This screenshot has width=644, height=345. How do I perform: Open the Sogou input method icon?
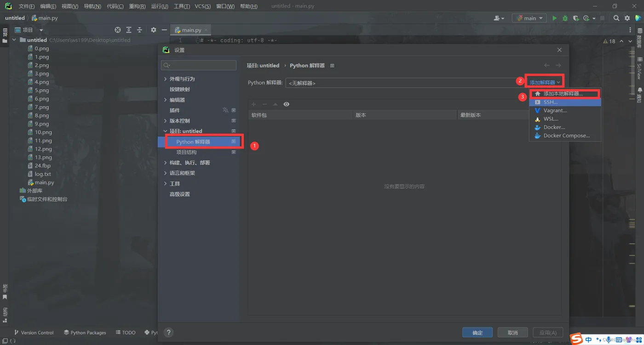576,339
